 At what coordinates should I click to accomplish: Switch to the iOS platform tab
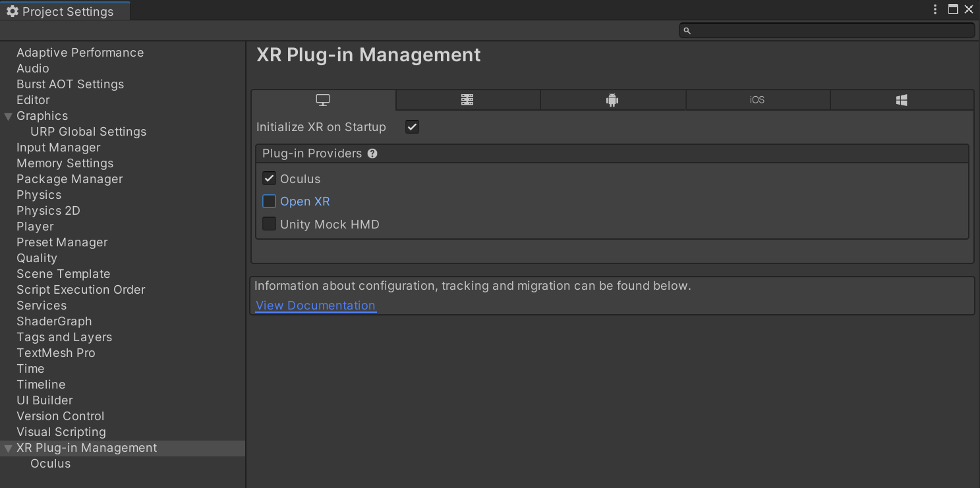pyautogui.click(x=757, y=100)
